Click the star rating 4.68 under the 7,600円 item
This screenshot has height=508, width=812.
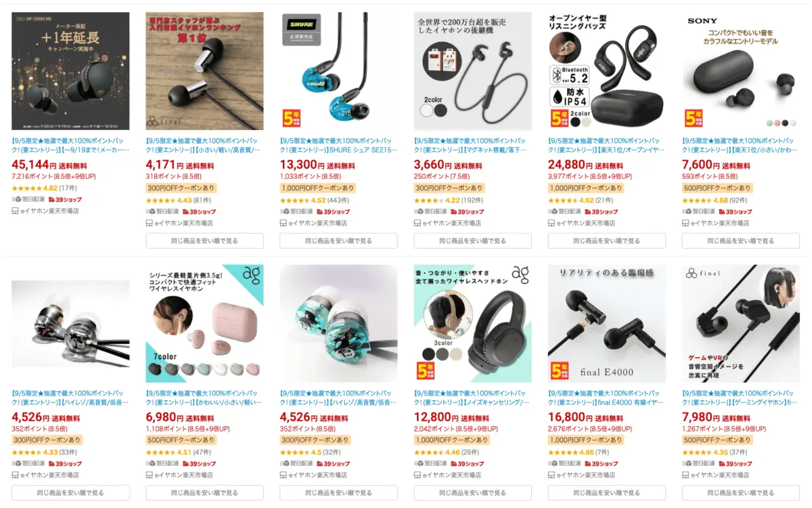(706, 200)
